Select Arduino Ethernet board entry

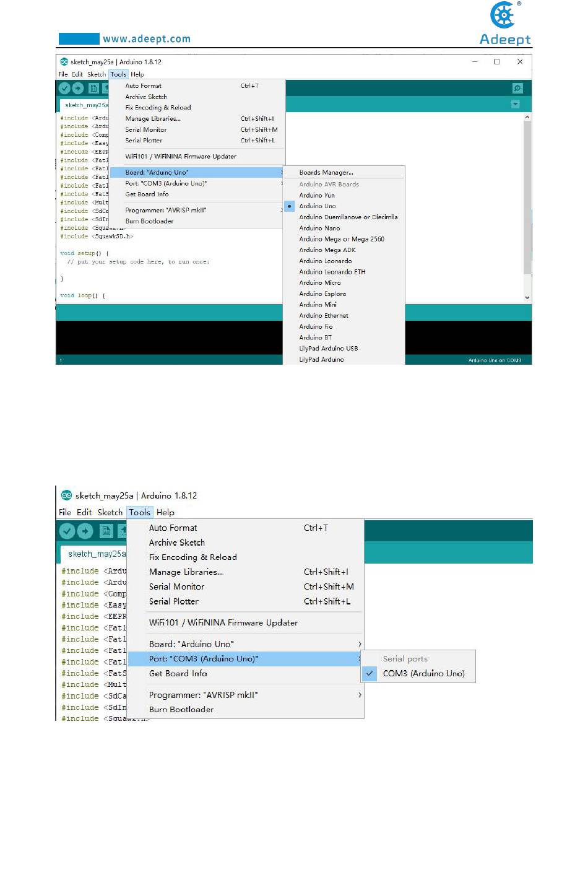(x=324, y=316)
